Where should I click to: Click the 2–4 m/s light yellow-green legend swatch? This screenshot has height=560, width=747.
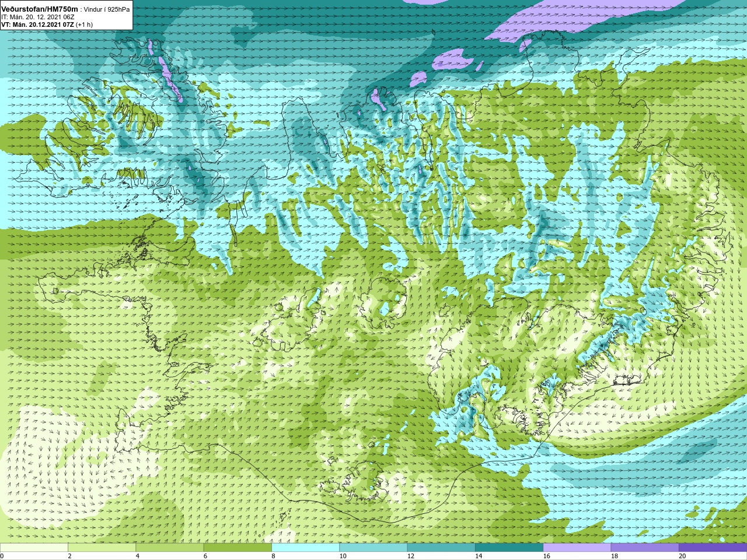point(102,548)
